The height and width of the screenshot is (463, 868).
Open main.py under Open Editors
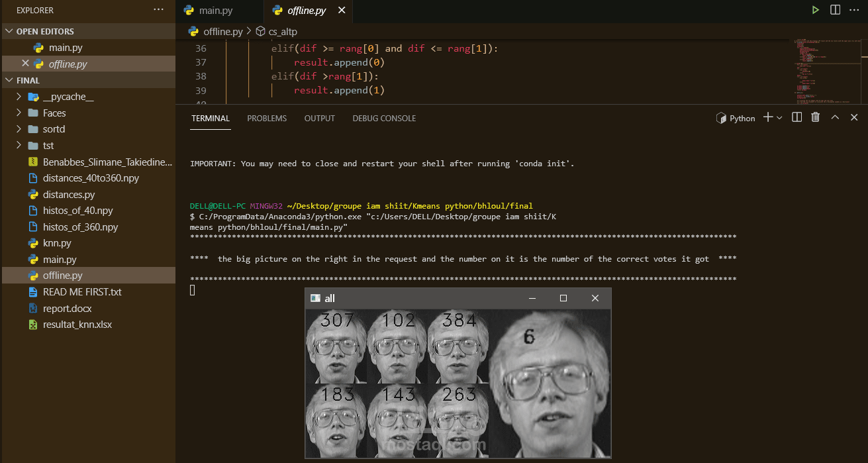tap(87, 48)
